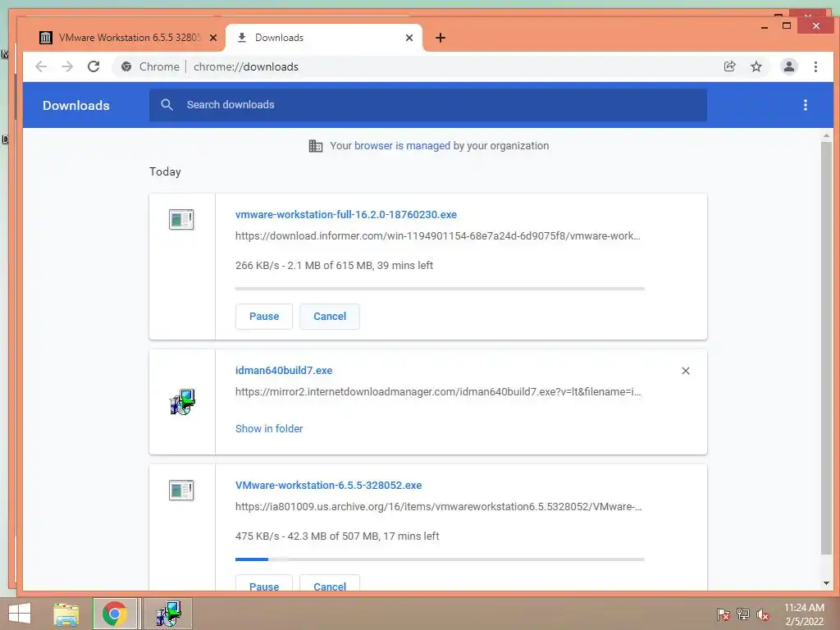This screenshot has height=630, width=840.
Task: Pause the vmware-workstation-full-16.2.0 download
Action: click(x=264, y=317)
